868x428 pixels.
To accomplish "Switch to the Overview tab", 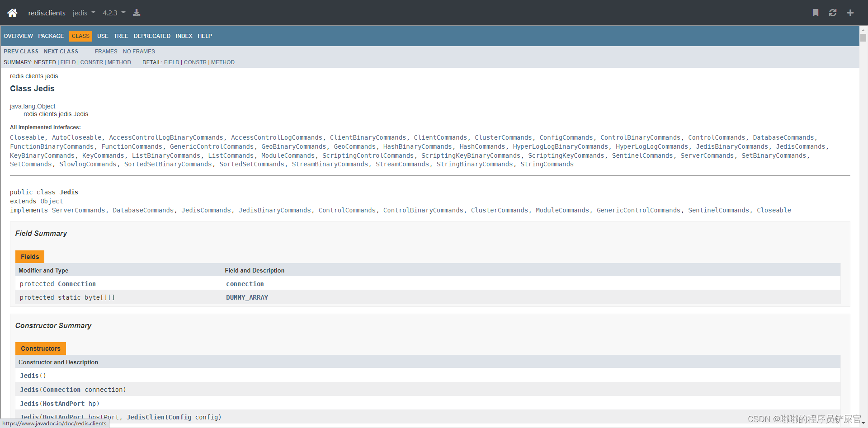I will pyautogui.click(x=18, y=36).
